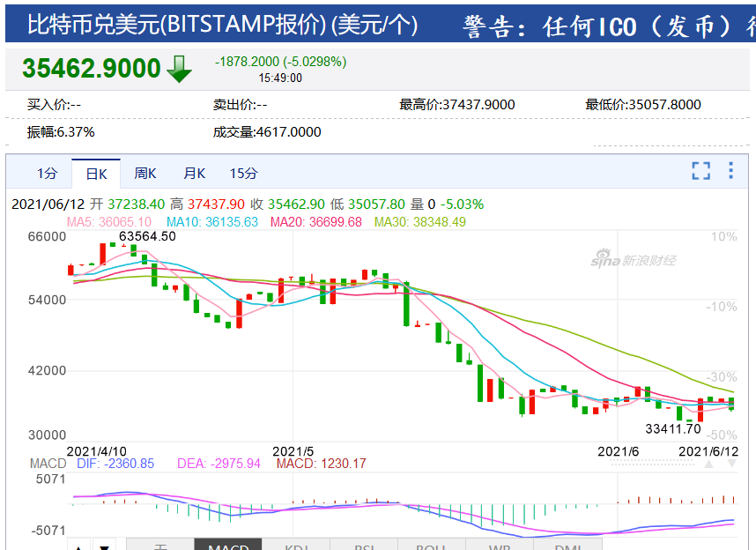756x550 pixels.
Task: Click the 比特币兑美元(BITSTAMP报价) title
Action: [222, 24]
